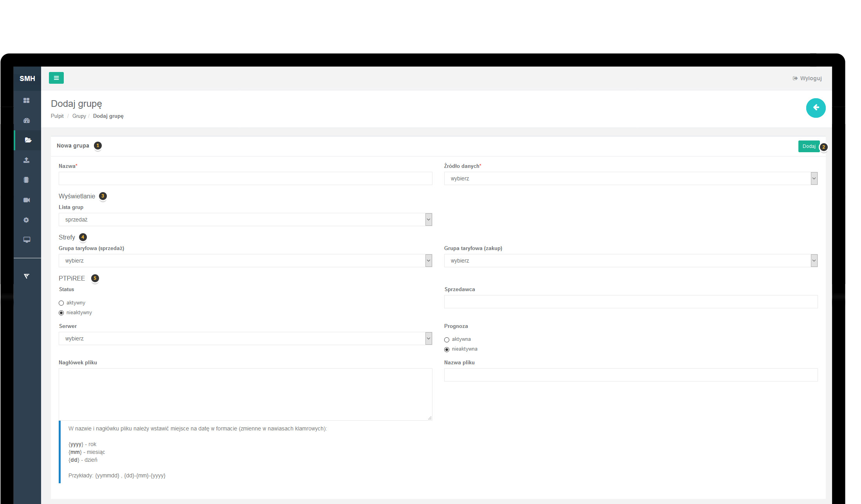The height and width of the screenshot is (504, 861).
Task: Select the 'nieaktywny' Status radio button
Action: [61, 313]
